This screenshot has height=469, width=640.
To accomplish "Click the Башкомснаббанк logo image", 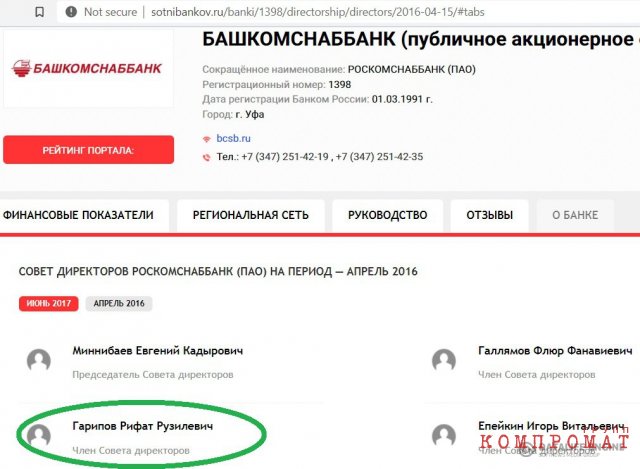I will pyautogui.click(x=87, y=68).
